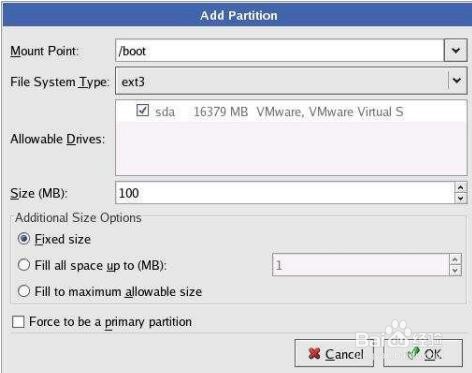Click the green checkmark OK icon
This screenshot has width=472, height=373.
coord(414,353)
